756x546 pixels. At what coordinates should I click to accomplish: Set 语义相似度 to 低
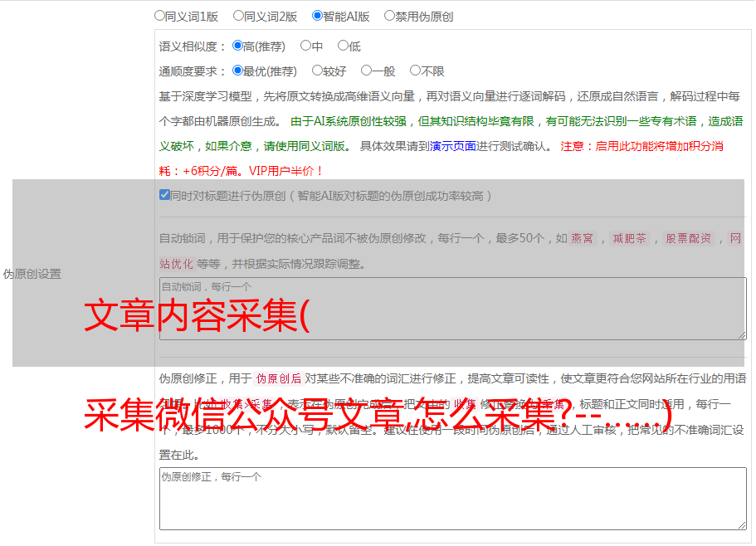[x=343, y=46]
